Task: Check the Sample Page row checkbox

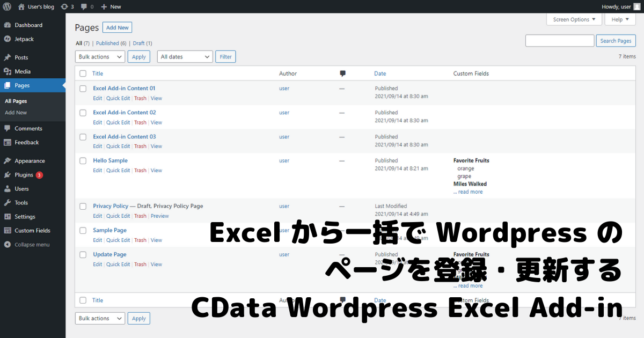Action: point(83,230)
